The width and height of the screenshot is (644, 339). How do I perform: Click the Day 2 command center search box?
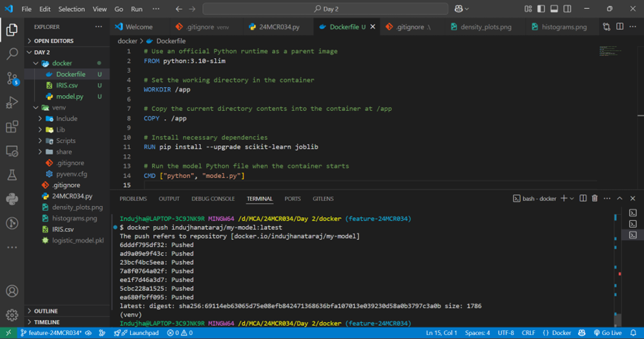point(325,9)
